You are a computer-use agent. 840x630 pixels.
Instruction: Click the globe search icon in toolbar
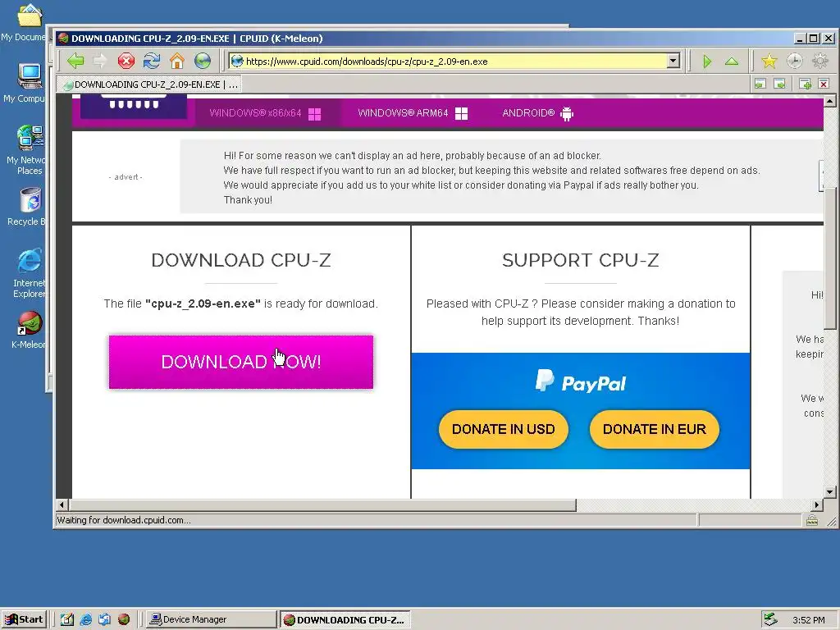coord(203,61)
